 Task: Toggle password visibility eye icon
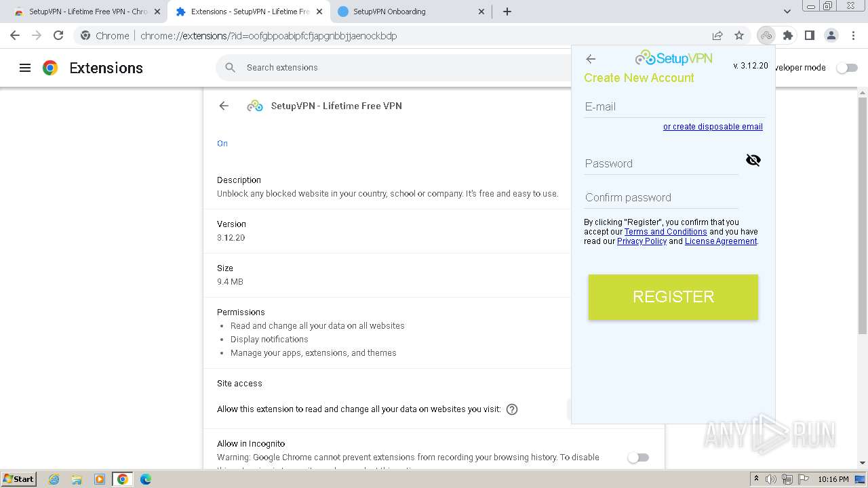[x=753, y=160]
